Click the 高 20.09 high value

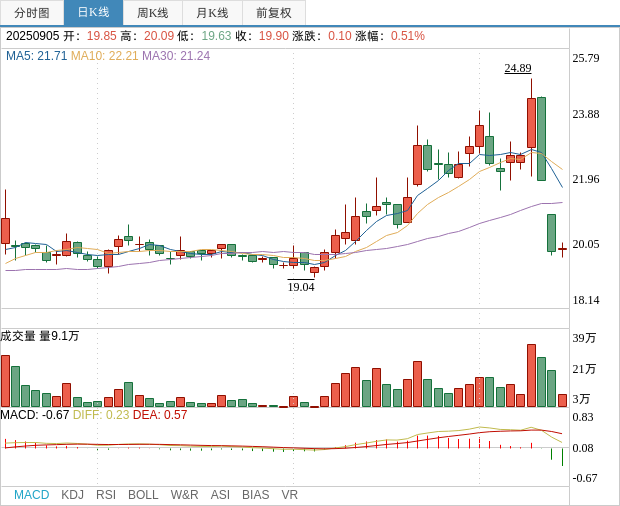click(x=159, y=36)
